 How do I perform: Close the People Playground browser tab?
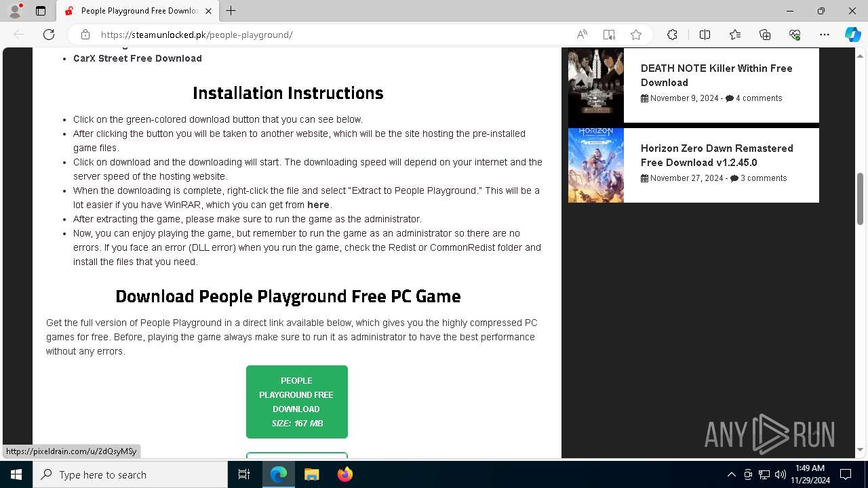(x=208, y=11)
